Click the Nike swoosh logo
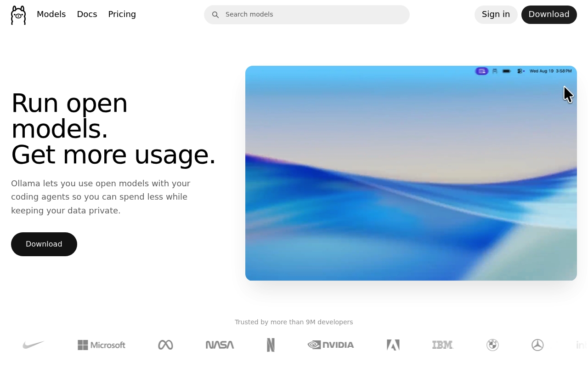The image size is (588, 368). pyautogui.click(x=34, y=345)
